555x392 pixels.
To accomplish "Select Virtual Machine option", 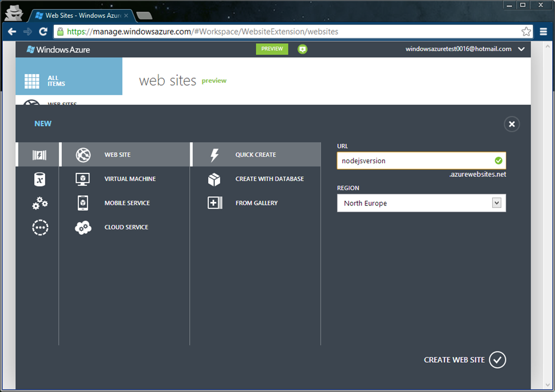I will click(x=130, y=179).
